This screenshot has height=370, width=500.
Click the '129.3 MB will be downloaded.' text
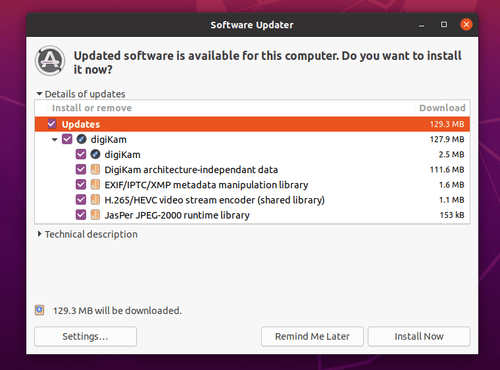(117, 311)
